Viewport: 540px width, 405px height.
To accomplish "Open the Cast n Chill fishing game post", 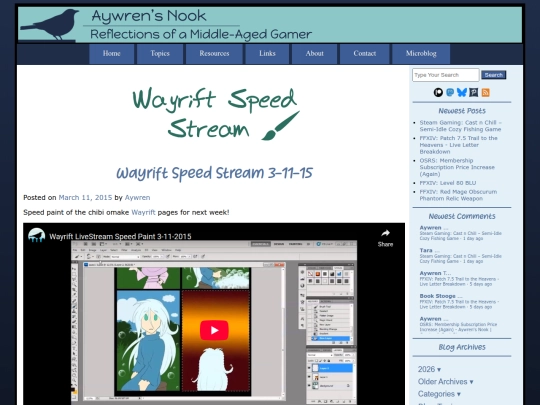I will click(460, 126).
